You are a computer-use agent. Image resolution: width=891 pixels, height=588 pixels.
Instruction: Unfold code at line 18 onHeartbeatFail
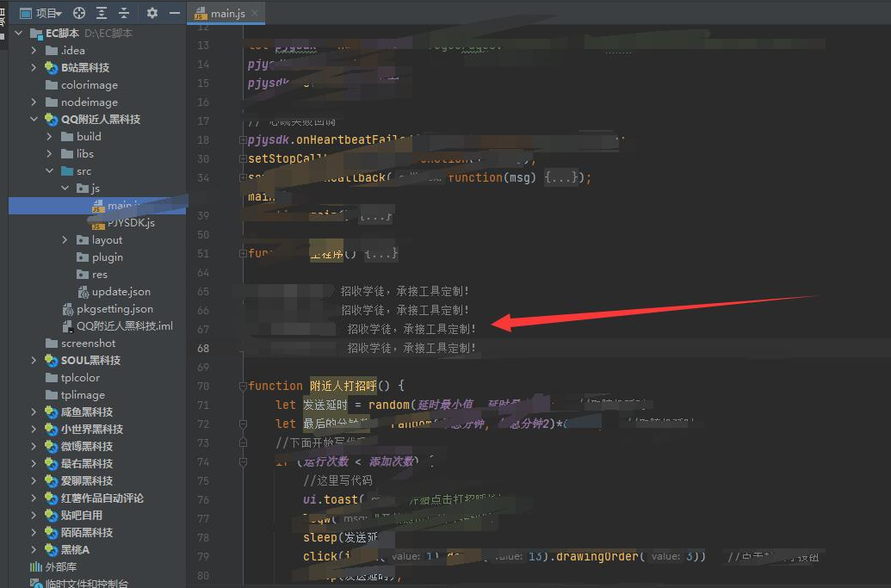pos(243,139)
